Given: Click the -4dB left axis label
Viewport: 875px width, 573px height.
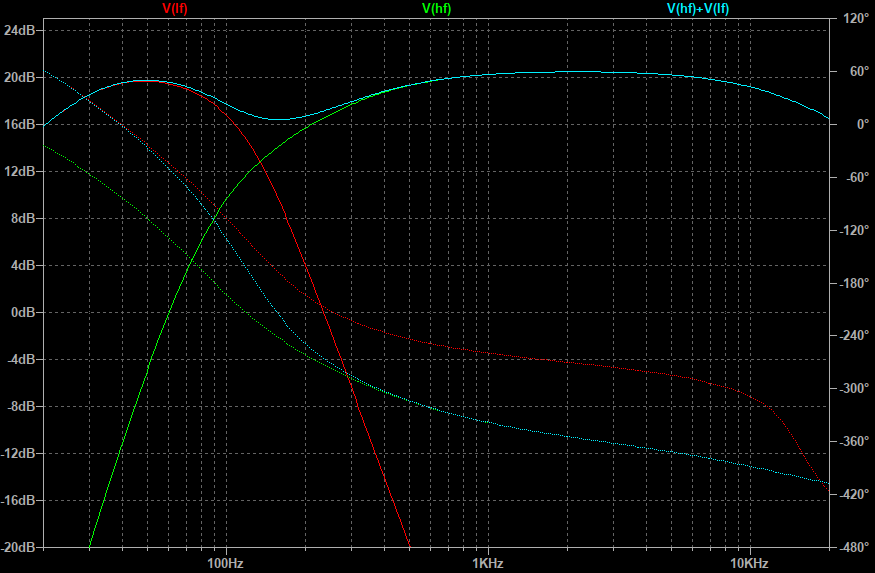Looking at the screenshot, I should click(x=21, y=359).
